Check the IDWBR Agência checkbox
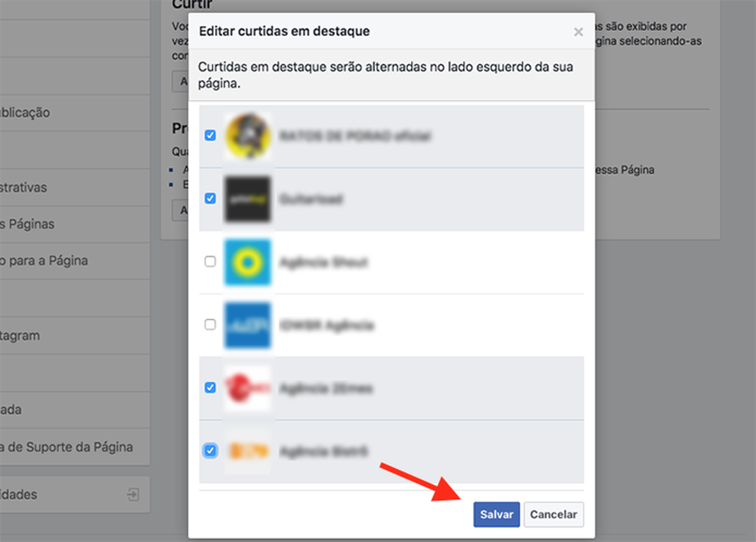 210,323
